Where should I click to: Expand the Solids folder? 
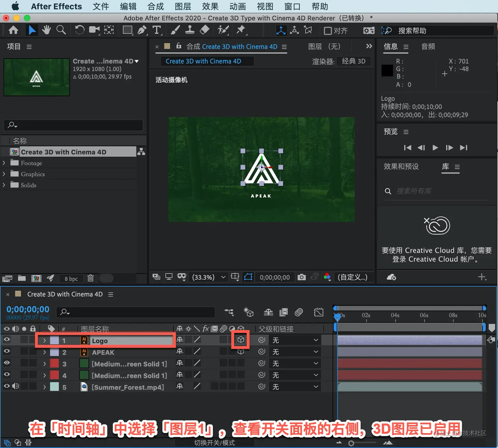4,185
